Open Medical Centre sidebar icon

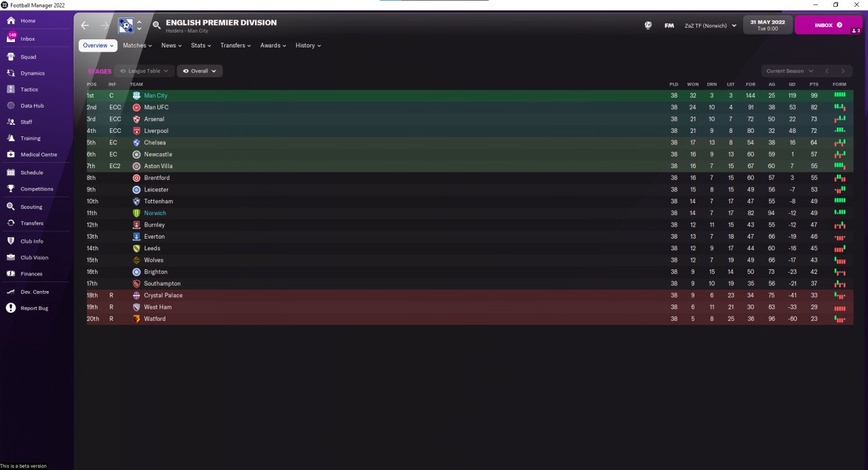point(11,155)
